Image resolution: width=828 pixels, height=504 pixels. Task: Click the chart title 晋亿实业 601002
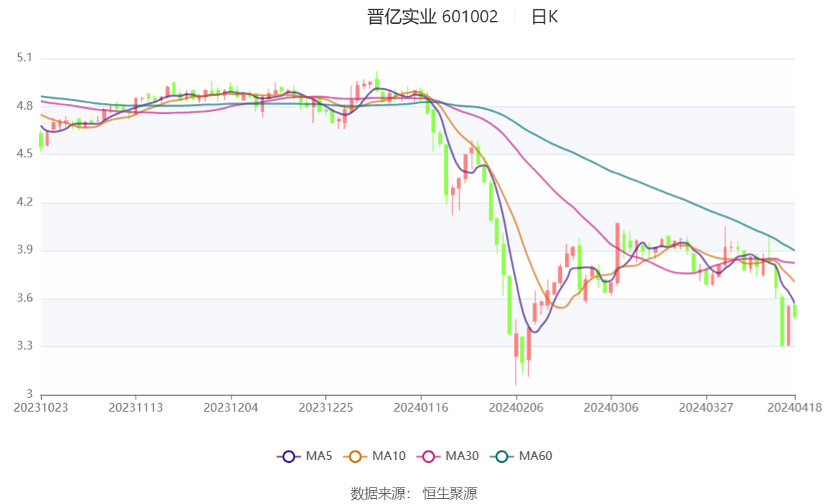pyautogui.click(x=433, y=17)
